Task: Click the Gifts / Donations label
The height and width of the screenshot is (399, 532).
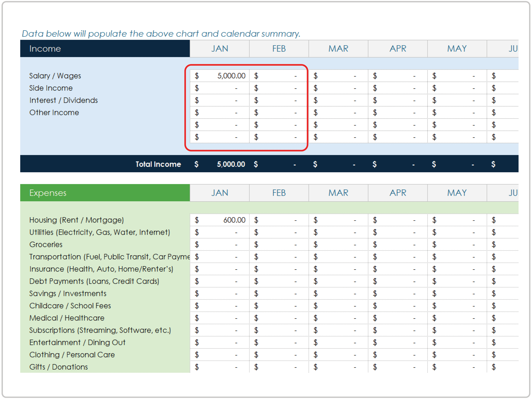Action: click(58, 367)
